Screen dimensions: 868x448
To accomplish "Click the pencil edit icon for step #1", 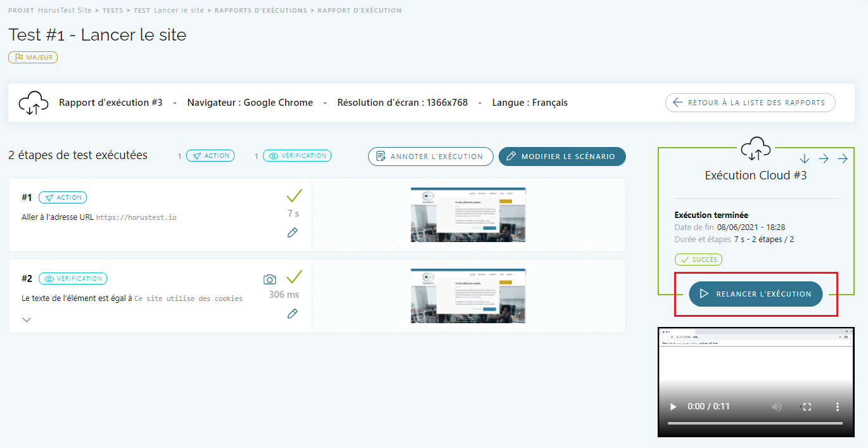I will (x=292, y=233).
